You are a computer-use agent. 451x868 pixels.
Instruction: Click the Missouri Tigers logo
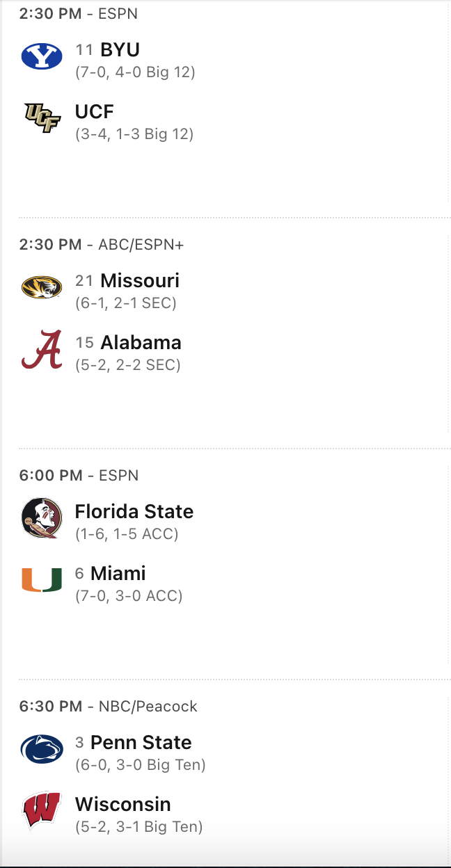point(41,287)
